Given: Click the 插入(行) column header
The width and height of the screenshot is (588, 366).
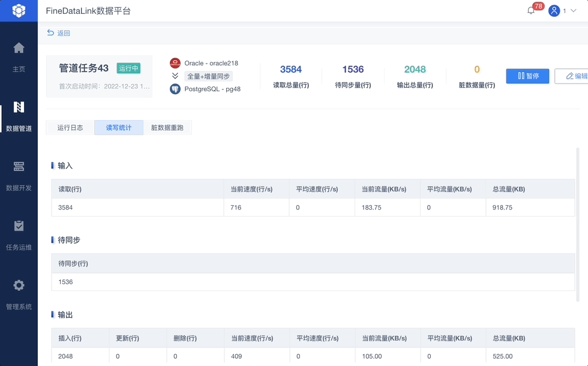Looking at the screenshot, I should point(80,338).
